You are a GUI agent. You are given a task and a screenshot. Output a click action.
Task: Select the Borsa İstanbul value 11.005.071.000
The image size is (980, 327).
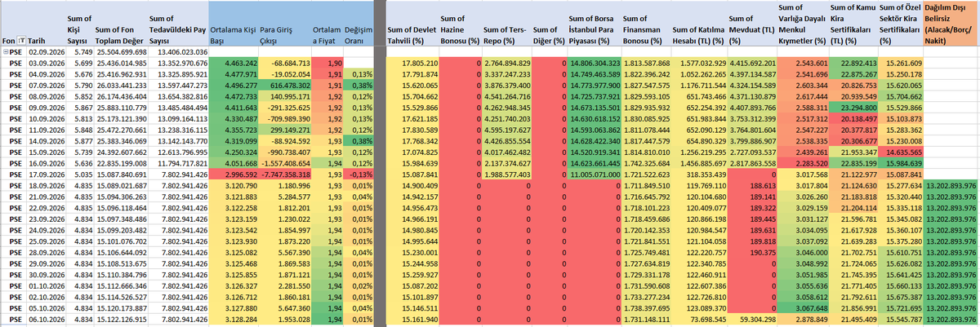595,175
